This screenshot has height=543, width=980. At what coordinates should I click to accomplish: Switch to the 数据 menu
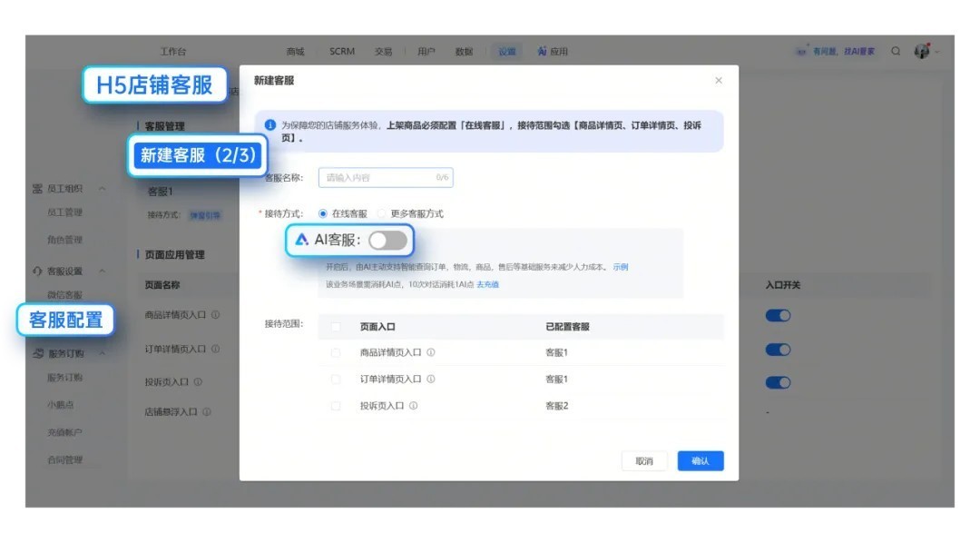[x=464, y=51]
